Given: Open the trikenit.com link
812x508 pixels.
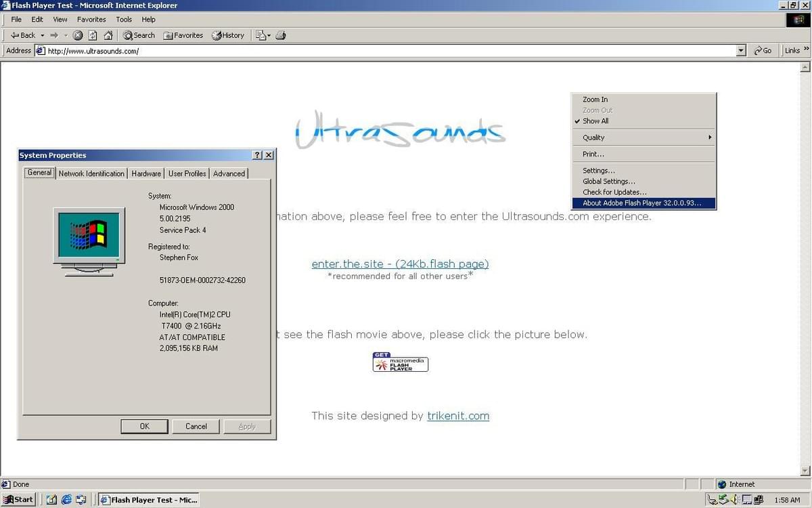Looking at the screenshot, I should pyautogui.click(x=458, y=416).
